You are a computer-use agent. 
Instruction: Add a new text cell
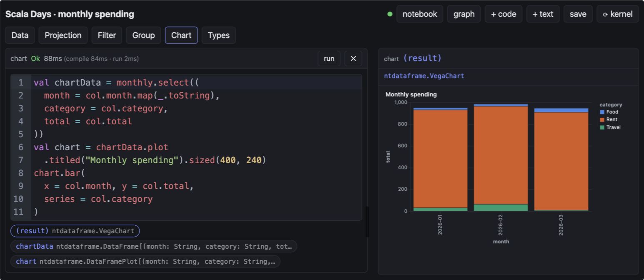[543, 14]
